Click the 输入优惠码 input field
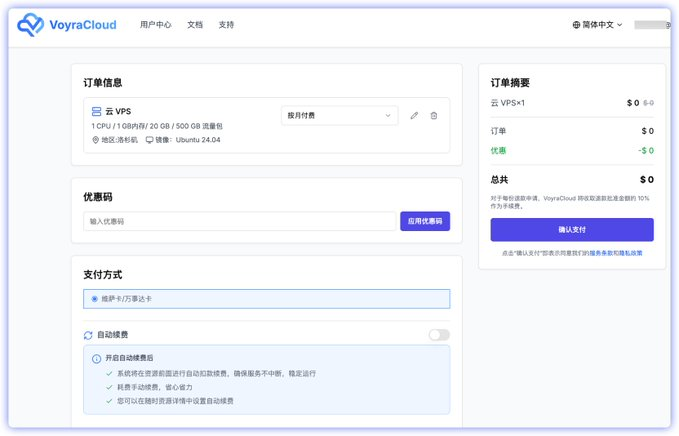 [239, 221]
